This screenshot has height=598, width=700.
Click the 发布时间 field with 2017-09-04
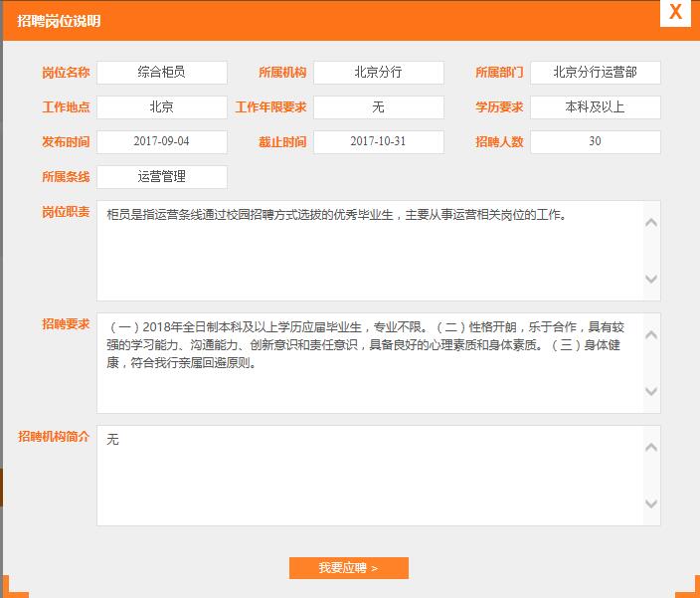tap(162, 142)
